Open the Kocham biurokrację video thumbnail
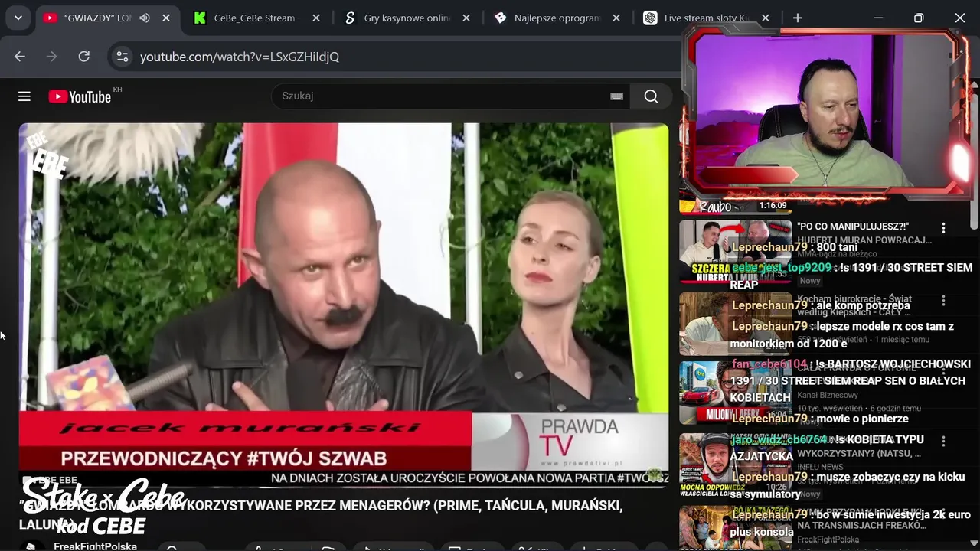This screenshot has width=980, height=551. coord(736,324)
